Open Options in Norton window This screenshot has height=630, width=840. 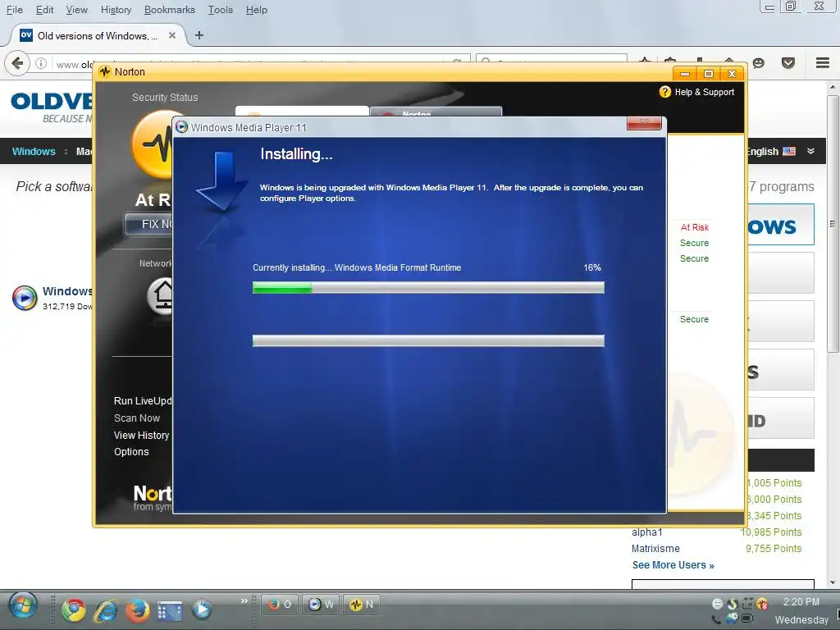click(131, 452)
